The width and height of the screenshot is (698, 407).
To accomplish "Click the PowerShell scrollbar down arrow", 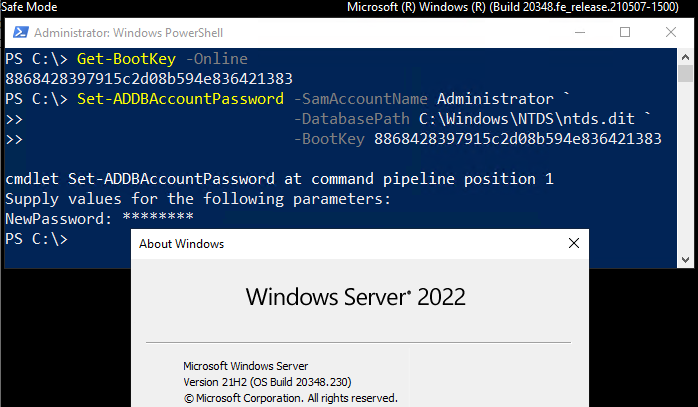I will click(685, 260).
